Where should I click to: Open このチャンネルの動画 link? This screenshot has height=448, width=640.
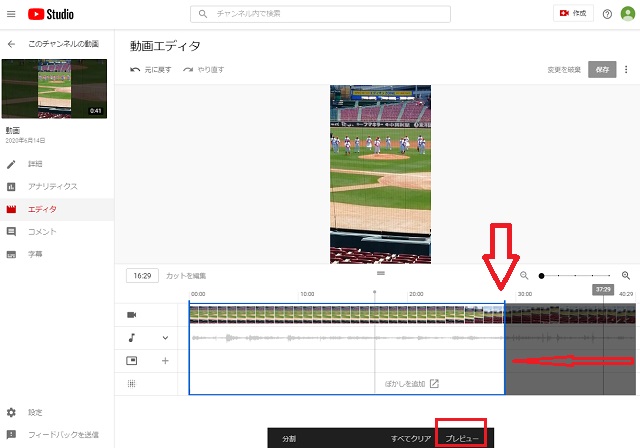(x=63, y=44)
